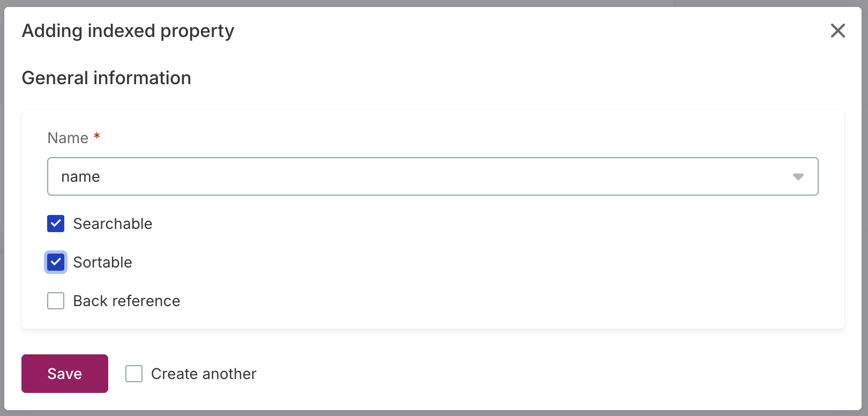Click the red asterisk next to Name
The height and width of the screenshot is (416, 868).
(x=96, y=137)
